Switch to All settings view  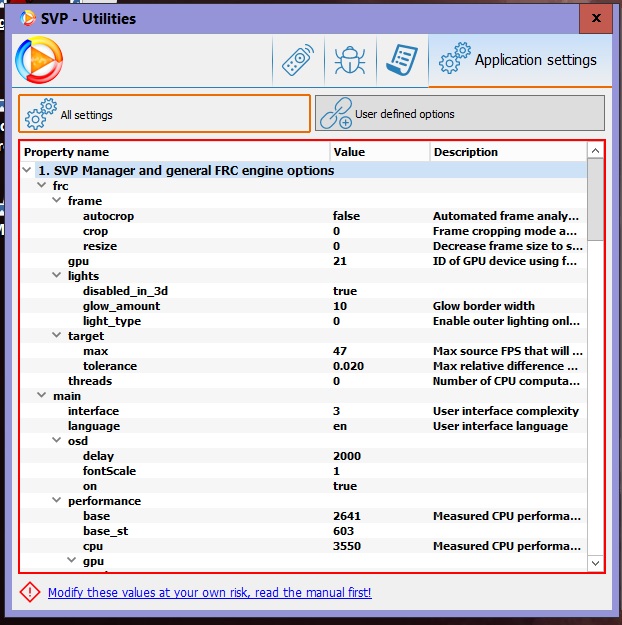(x=164, y=114)
